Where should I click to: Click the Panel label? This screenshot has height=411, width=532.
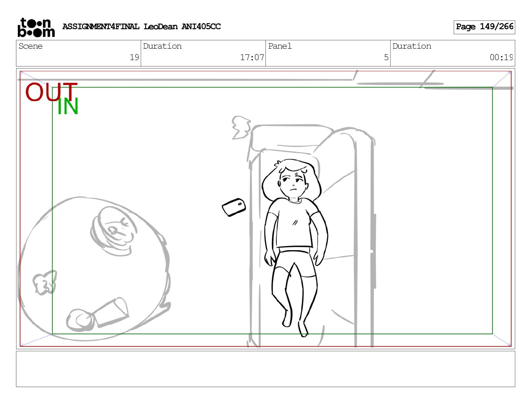coord(280,46)
